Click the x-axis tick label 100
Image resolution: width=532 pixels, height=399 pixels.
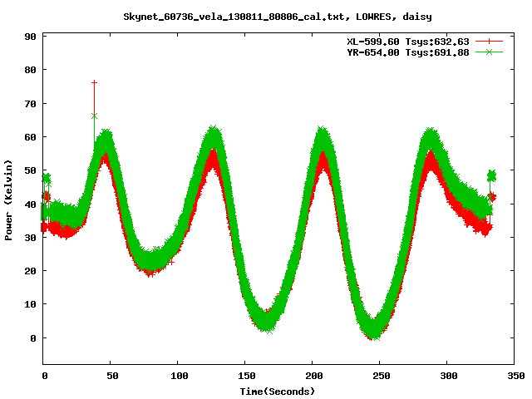(x=180, y=376)
